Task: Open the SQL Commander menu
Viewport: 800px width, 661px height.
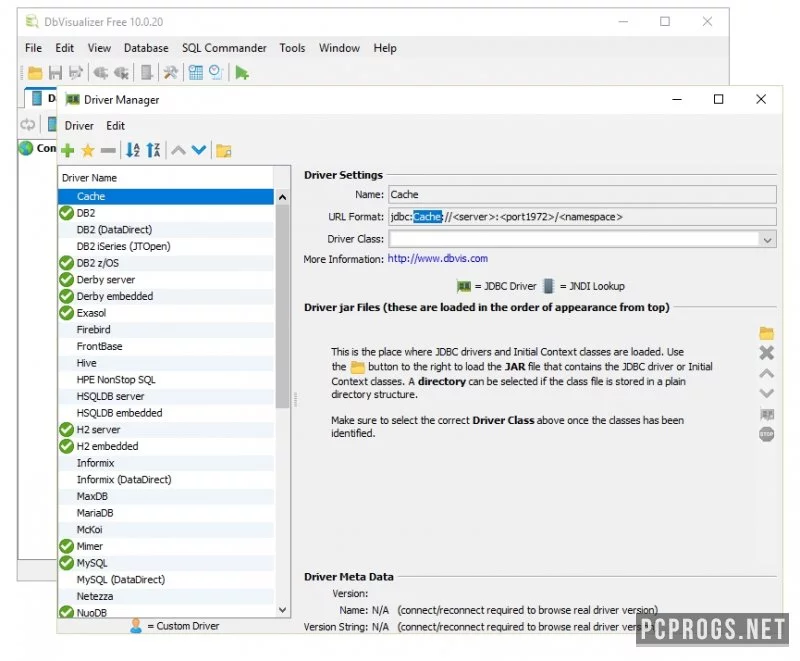Action: (x=224, y=48)
